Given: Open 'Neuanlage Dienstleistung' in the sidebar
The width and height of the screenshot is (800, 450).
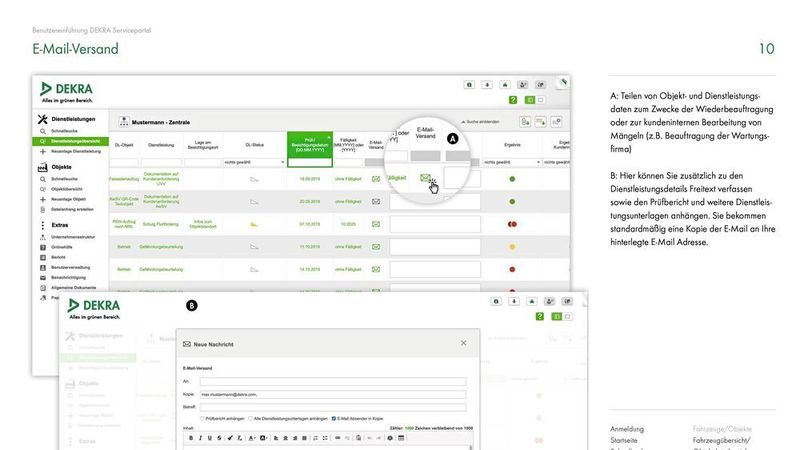Looking at the screenshot, I should [76, 152].
